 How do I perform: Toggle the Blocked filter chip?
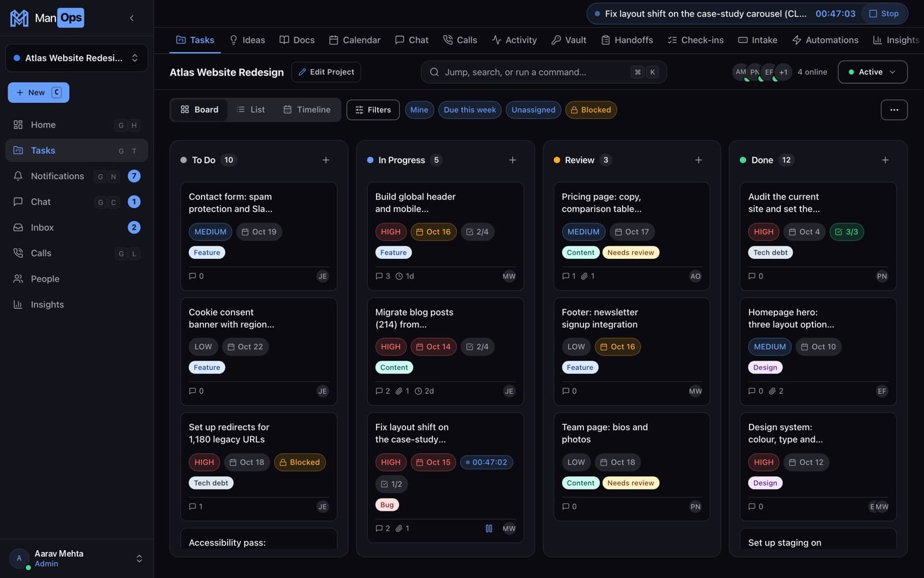pyautogui.click(x=591, y=110)
